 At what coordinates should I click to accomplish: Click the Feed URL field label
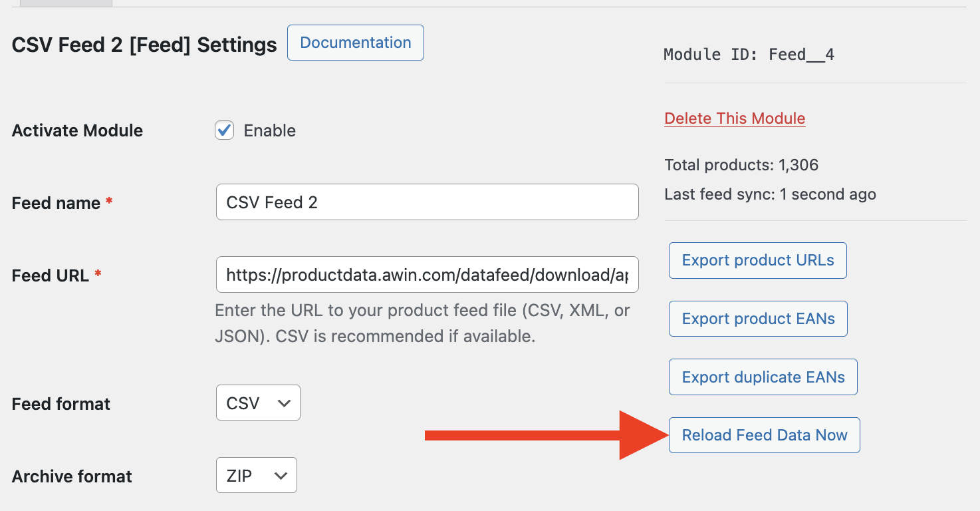pyautogui.click(x=51, y=275)
